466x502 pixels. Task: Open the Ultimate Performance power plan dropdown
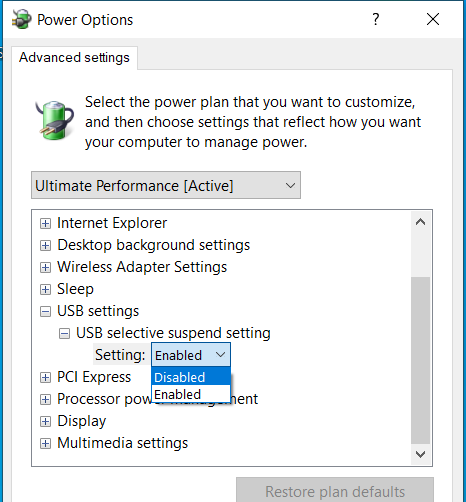tap(166, 185)
